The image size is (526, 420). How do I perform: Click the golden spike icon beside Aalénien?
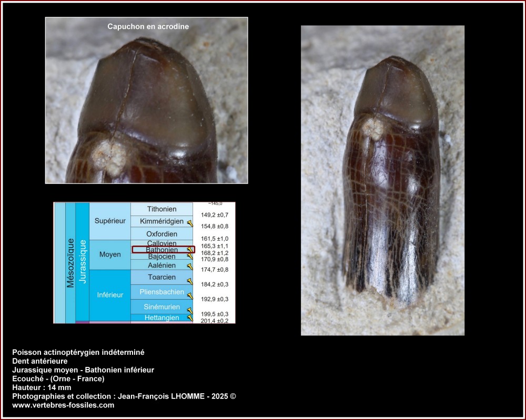[189, 266]
